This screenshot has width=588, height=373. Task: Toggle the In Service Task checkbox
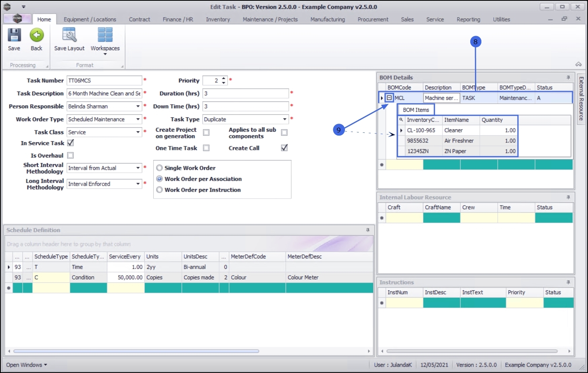(x=70, y=143)
